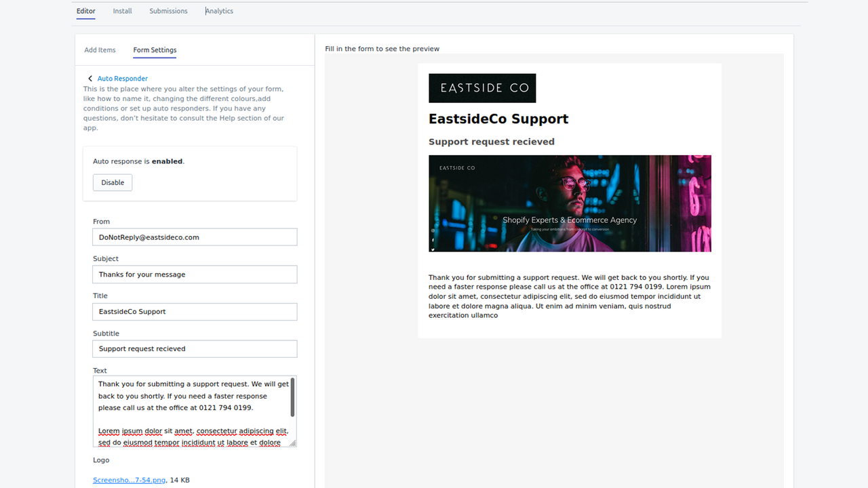This screenshot has width=868, height=488.
Task: Click the Text textarea scrollbar
Action: click(x=292, y=398)
